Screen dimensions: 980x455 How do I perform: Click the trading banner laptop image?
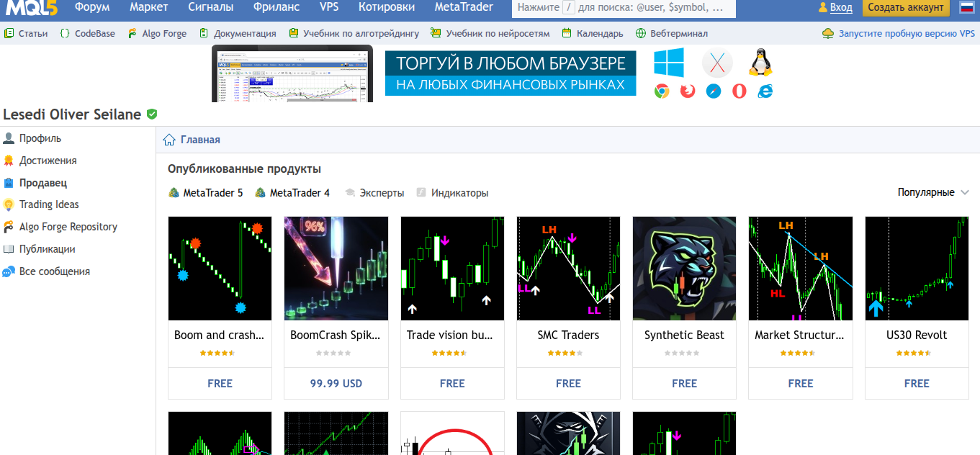coord(292,73)
